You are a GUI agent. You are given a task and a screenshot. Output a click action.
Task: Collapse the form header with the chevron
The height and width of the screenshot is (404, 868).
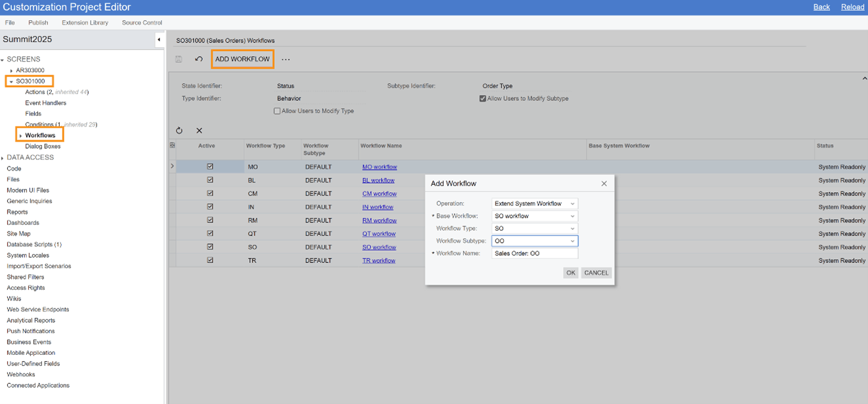pos(864,79)
